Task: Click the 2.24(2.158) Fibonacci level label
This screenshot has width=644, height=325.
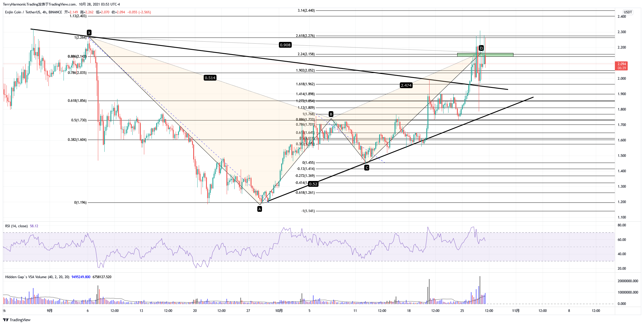Action: coord(306,54)
